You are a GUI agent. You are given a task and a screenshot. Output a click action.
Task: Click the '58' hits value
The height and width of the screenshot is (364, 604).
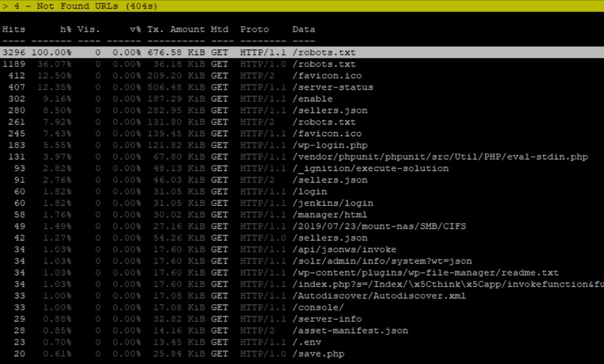click(19, 215)
